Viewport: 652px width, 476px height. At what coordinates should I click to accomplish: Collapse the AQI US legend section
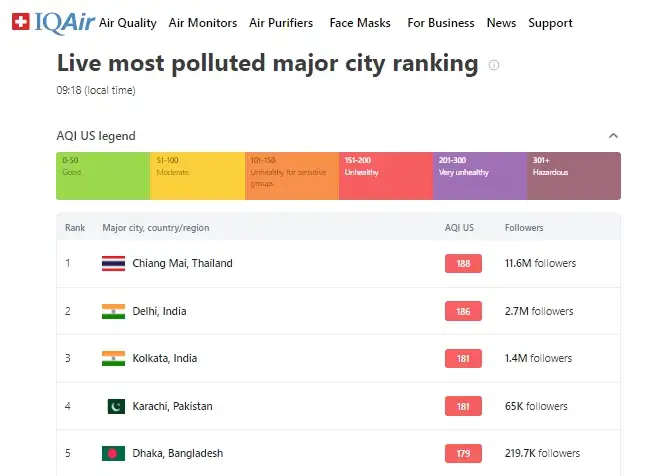pyautogui.click(x=613, y=136)
